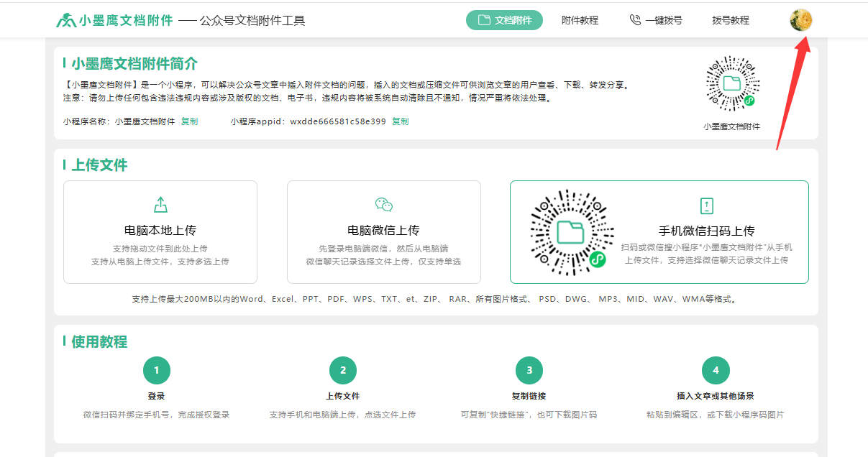Click step 4 circle for 插入文章或其他场景
This screenshot has height=457, width=868.
[716, 371]
